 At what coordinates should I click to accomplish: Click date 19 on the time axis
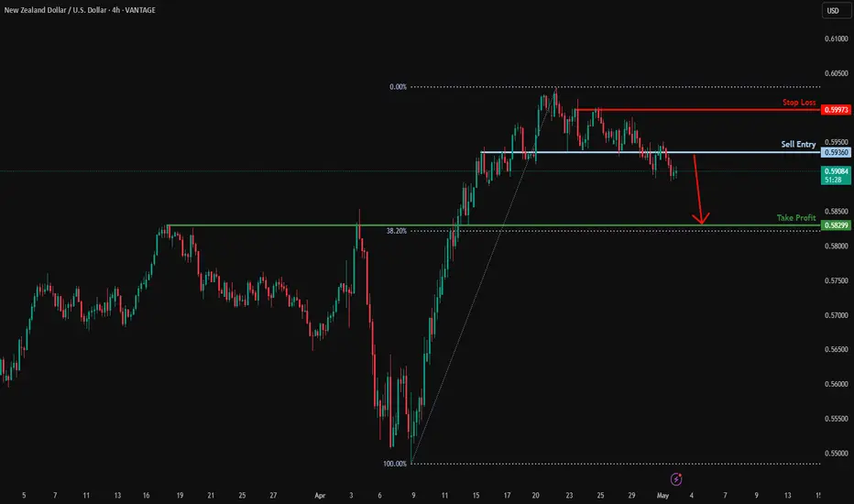[180, 495]
